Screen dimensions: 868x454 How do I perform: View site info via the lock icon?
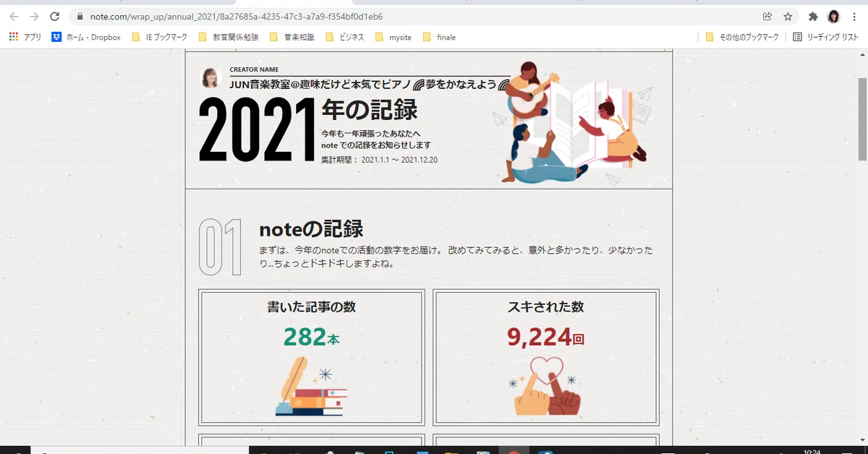pos(80,17)
